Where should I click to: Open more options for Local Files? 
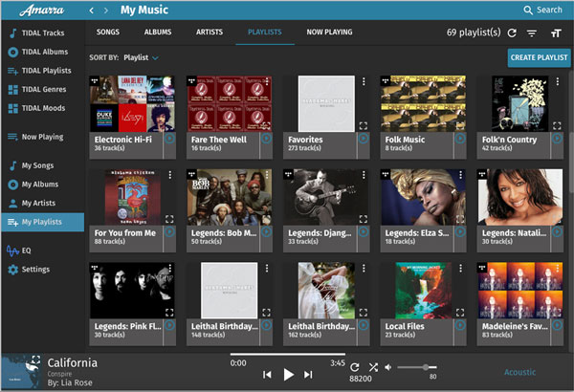(460, 269)
